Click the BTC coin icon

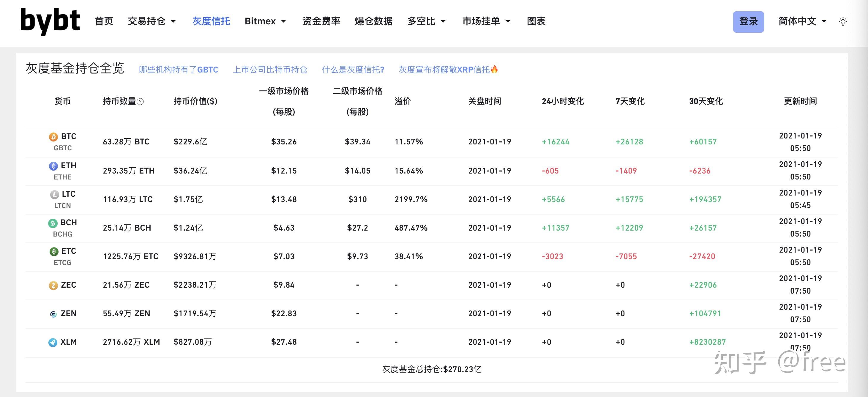tap(53, 137)
